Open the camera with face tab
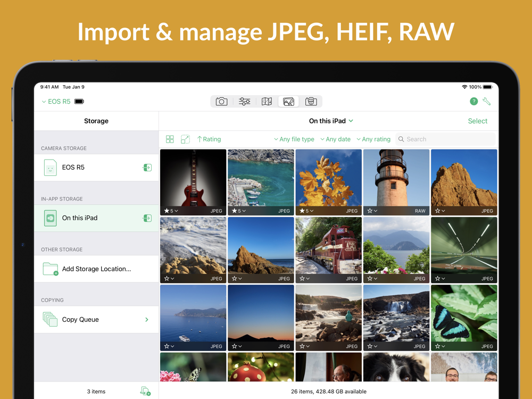532x399 pixels. pyautogui.click(x=311, y=102)
